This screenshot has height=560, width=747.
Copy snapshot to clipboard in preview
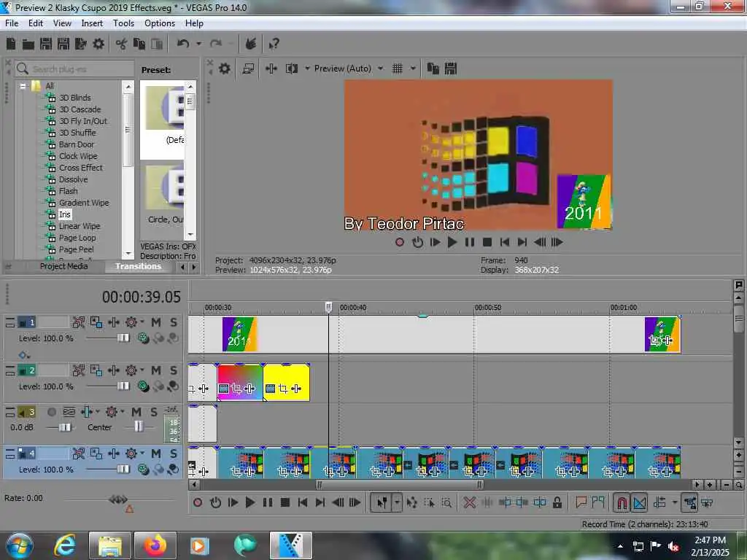(x=433, y=69)
